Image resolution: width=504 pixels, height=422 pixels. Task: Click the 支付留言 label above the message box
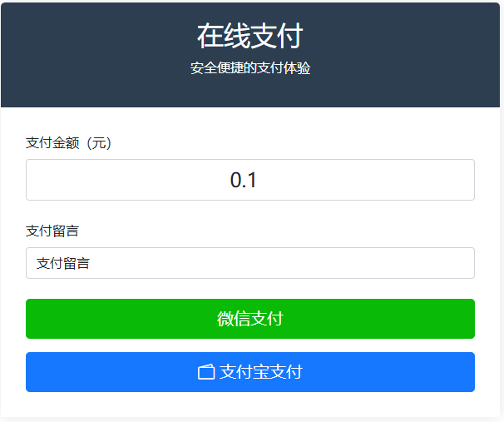coord(52,231)
